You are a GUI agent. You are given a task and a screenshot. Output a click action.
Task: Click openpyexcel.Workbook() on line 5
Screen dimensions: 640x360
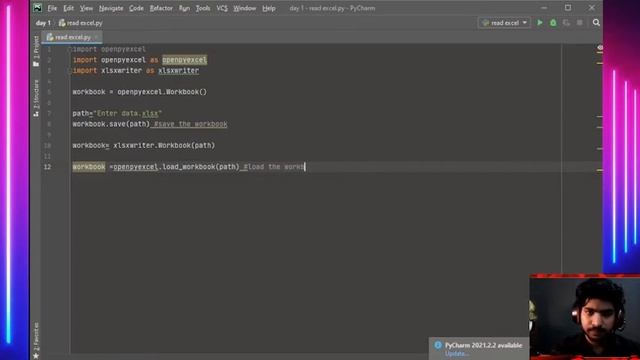(x=162, y=92)
